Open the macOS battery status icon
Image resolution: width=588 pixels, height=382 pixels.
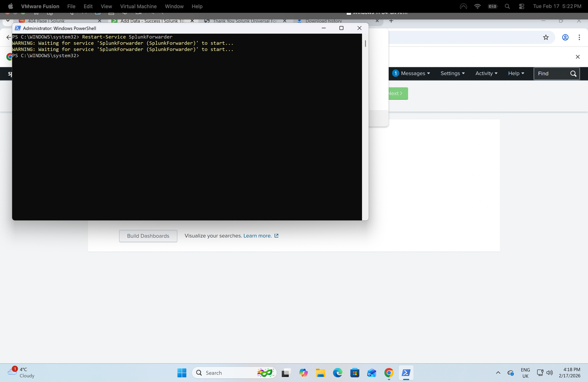(492, 6)
